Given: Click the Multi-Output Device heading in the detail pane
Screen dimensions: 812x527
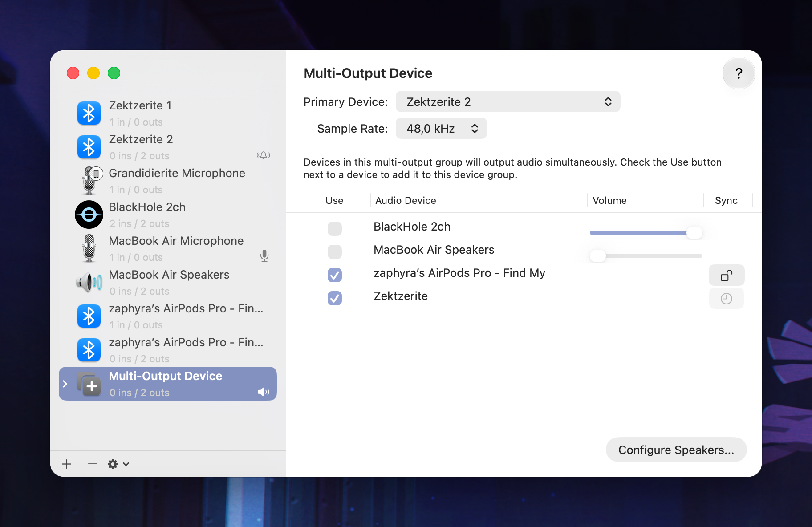Looking at the screenshot, I should [x=368, y=73].
